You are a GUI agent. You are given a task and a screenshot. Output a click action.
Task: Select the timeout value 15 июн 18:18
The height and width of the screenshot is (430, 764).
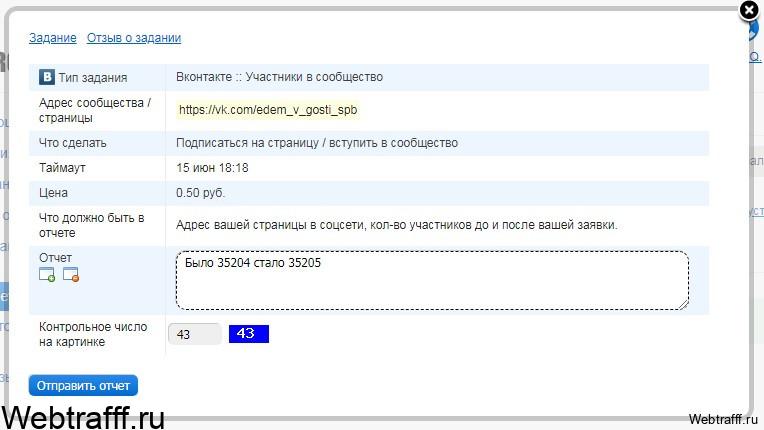pos(212,168)
